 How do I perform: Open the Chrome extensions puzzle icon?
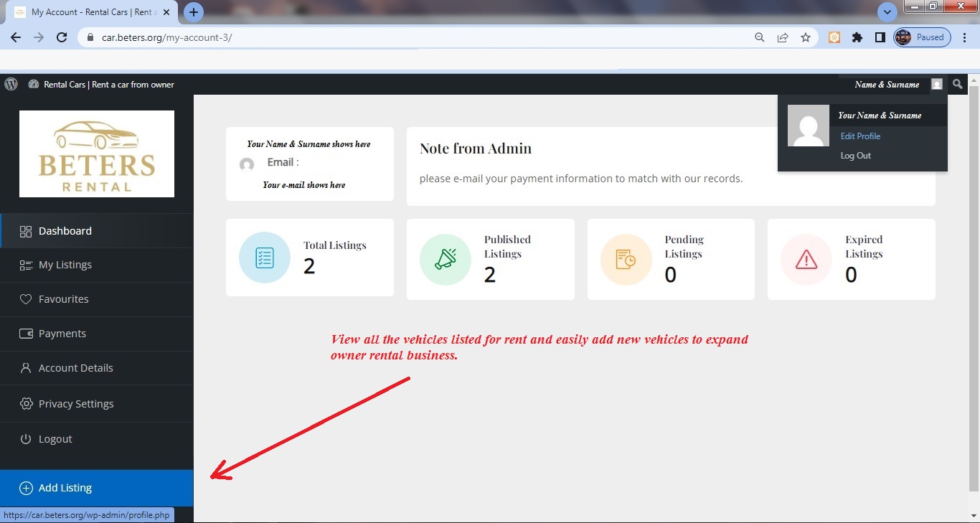pyautogui.click(x=857, y=37)
